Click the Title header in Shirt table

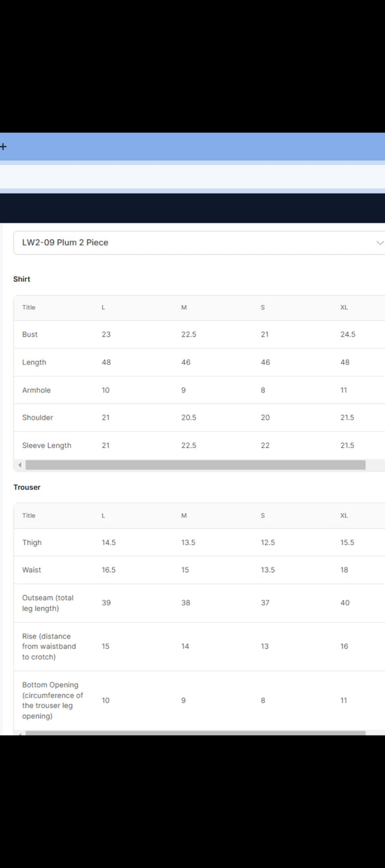28,307
